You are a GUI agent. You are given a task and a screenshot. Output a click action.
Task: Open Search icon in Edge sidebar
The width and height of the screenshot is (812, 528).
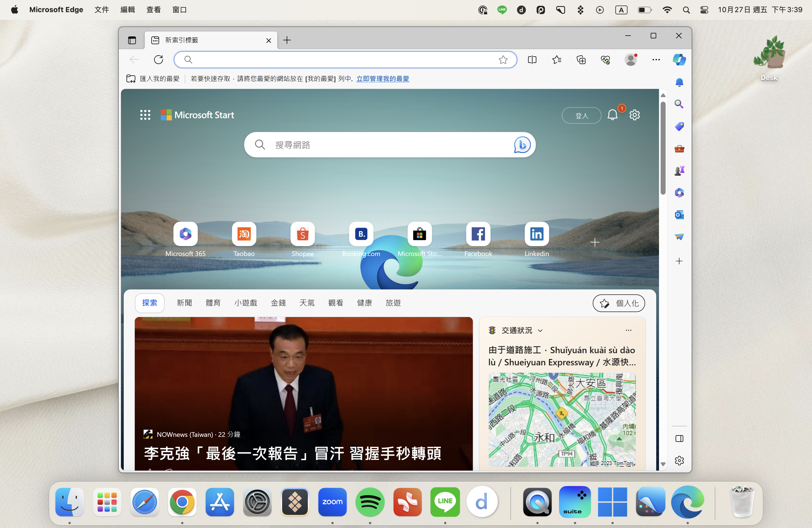(x=679, y=104)
